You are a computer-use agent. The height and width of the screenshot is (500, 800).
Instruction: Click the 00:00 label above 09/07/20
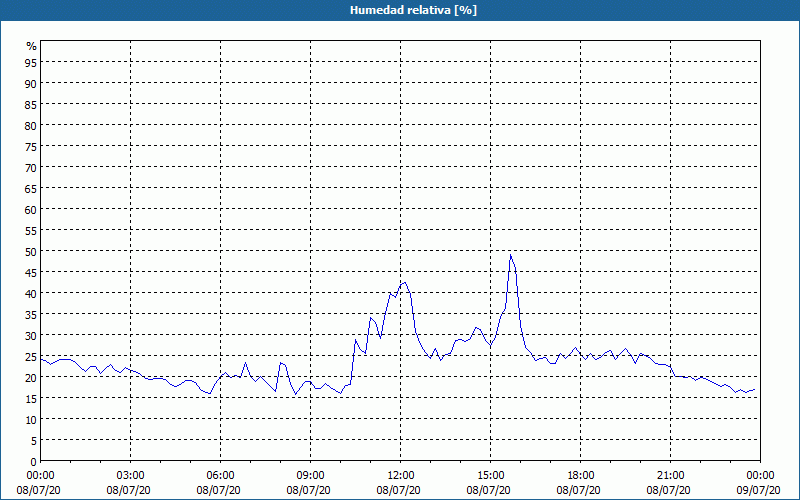760,476
